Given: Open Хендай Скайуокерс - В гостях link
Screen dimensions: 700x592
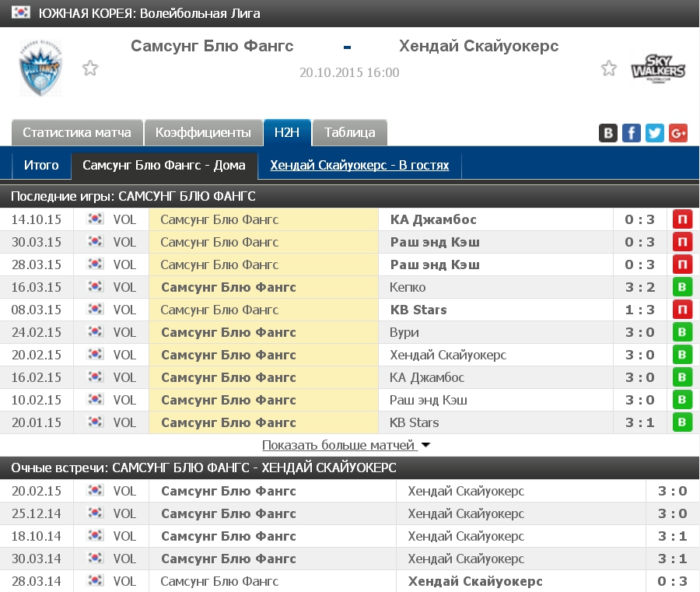Looking at the screenshot, I should pyautogui.click(x=359, y=166).
